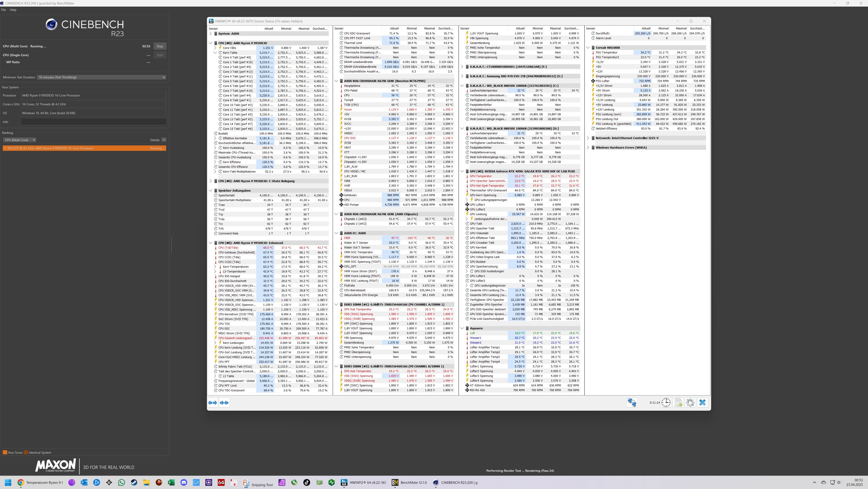
Task: Collapse the Speicher-Zeitangaben sensor group
Action: pos(211,190)
